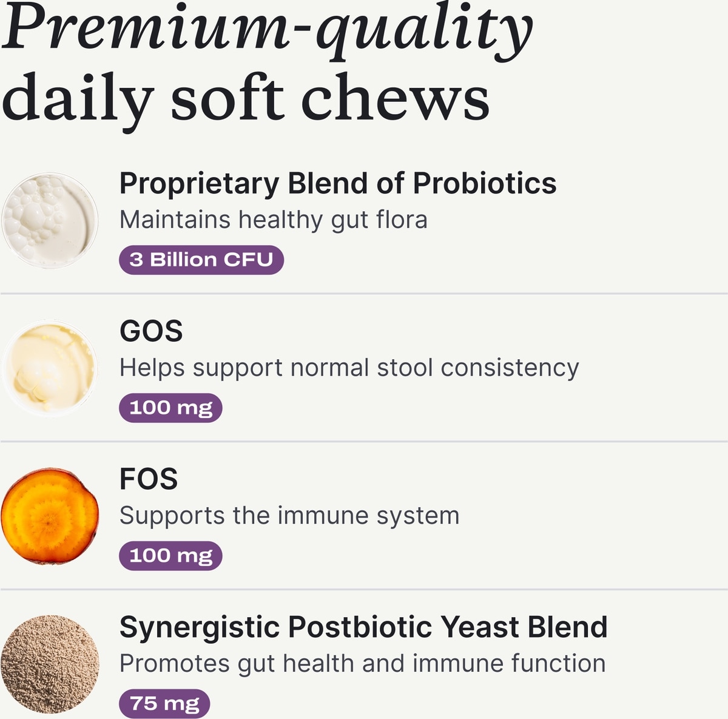728x719 pixels.
Task: Click the probiotics cream ingredient image
Action: (x=50, y=221)
